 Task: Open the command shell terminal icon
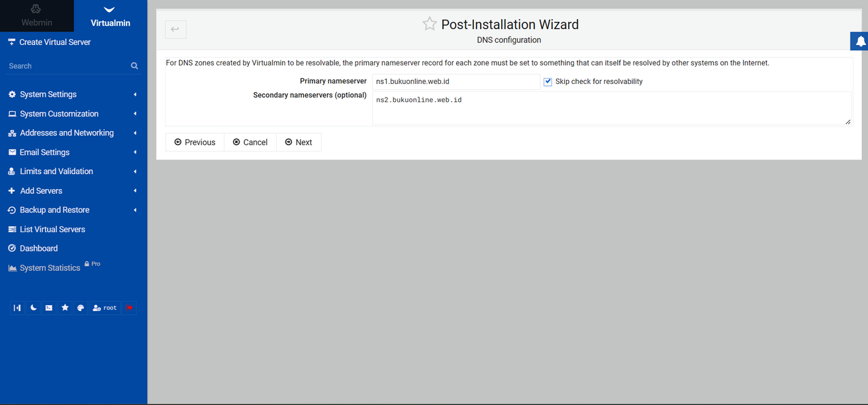49,308
